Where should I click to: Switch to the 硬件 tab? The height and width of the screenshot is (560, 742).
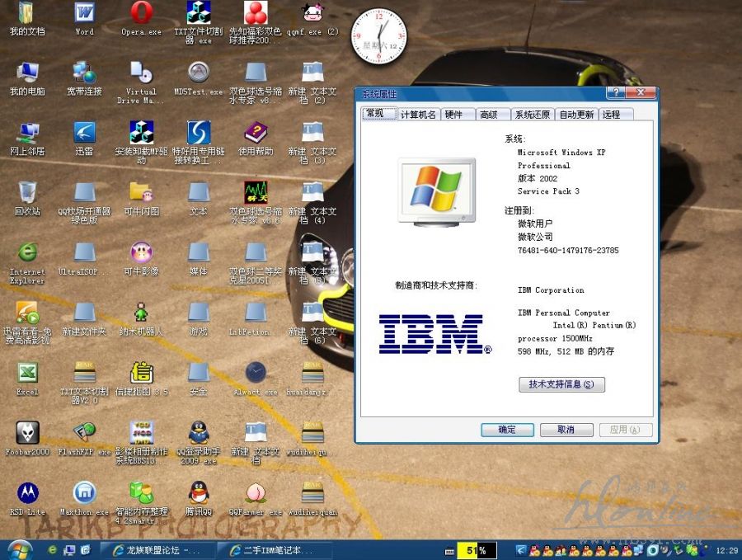[458, 115]
